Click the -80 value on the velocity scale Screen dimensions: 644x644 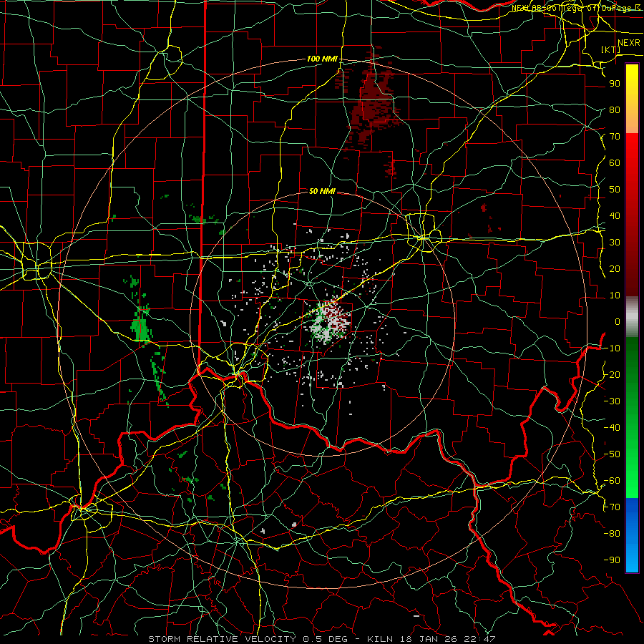coord(612,534)
